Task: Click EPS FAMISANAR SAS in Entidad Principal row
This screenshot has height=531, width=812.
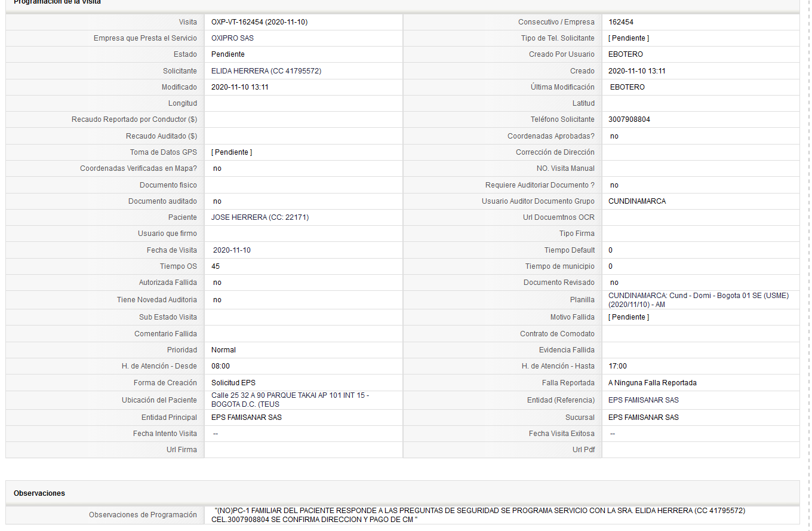Action: pos(247,418)
